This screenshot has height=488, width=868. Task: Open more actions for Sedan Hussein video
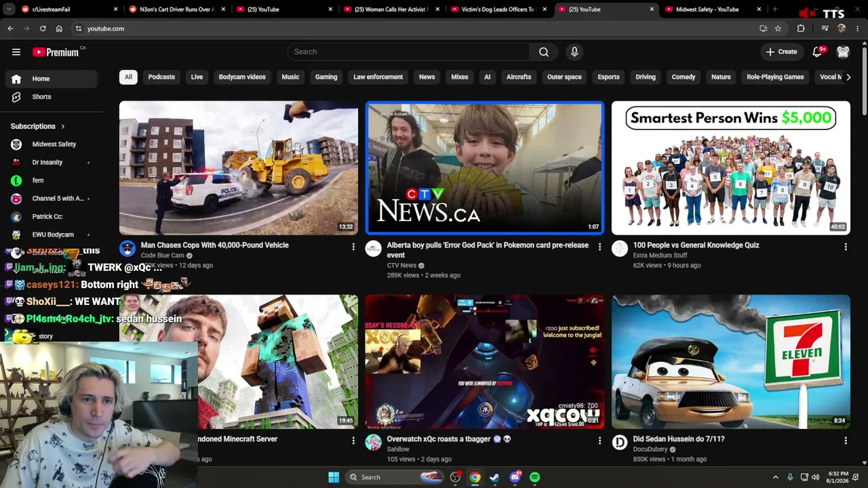tap(846, 441)
